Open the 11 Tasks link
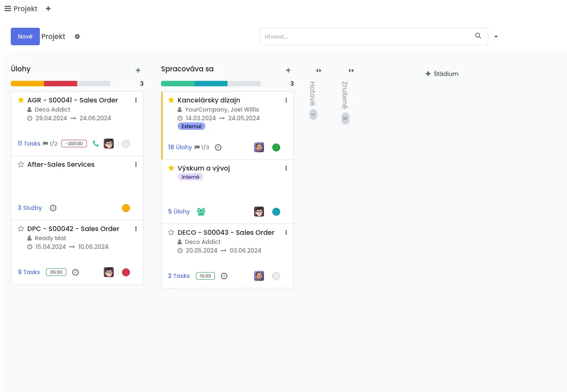The image size is (567, 392). coord(29,144)
